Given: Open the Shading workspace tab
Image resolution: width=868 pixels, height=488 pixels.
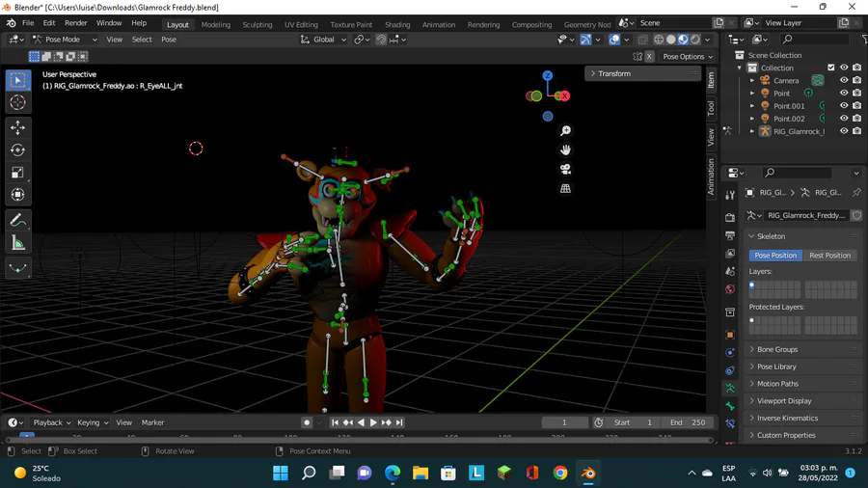Looking at the screenshot, I should (397, 25).
